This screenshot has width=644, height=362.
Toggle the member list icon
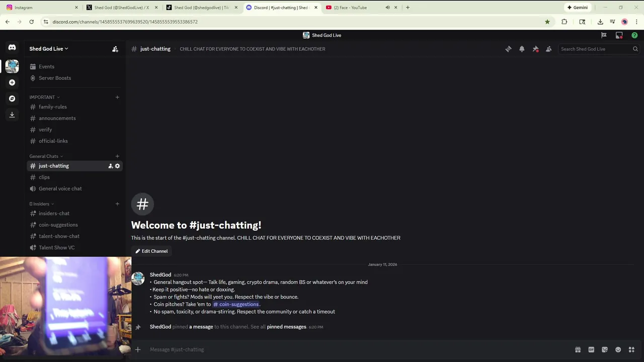coord(549,49)
